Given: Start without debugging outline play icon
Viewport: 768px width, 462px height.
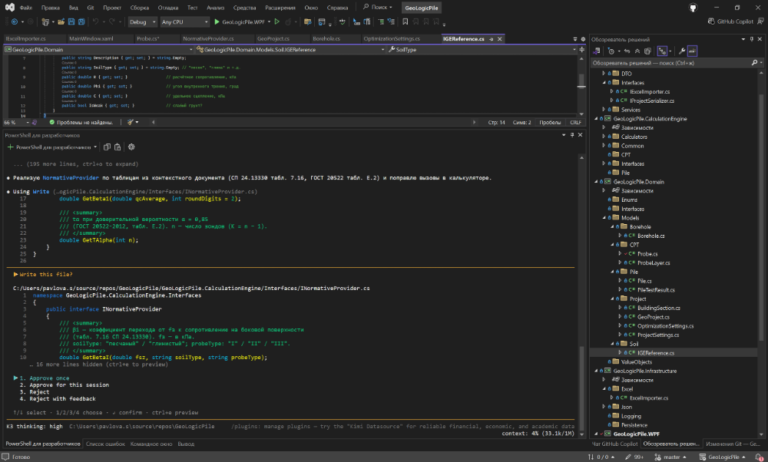Looking at the screenshot, I should tap(277, 22).
